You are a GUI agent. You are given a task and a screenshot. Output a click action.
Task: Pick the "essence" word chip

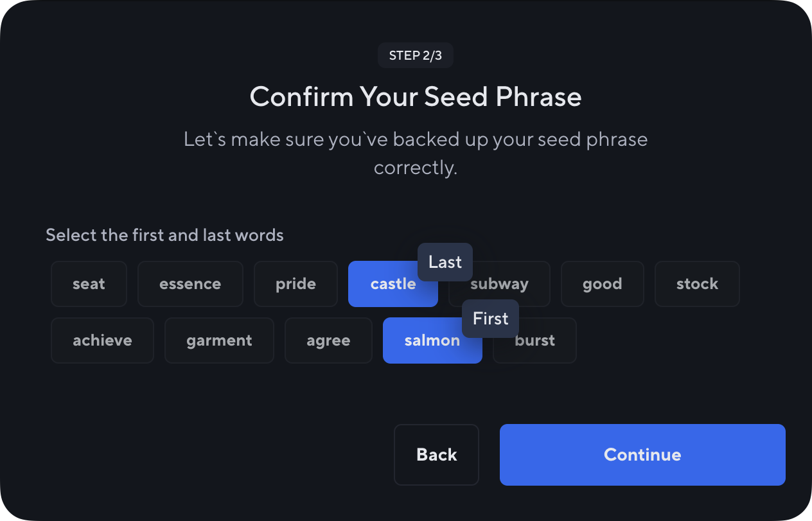190,284
